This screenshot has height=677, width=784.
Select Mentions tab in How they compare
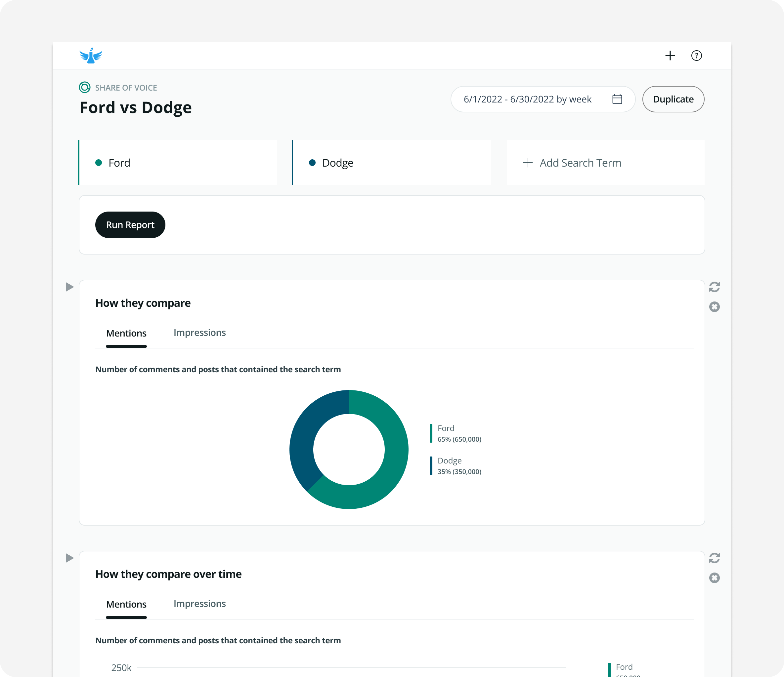(126, 333)
